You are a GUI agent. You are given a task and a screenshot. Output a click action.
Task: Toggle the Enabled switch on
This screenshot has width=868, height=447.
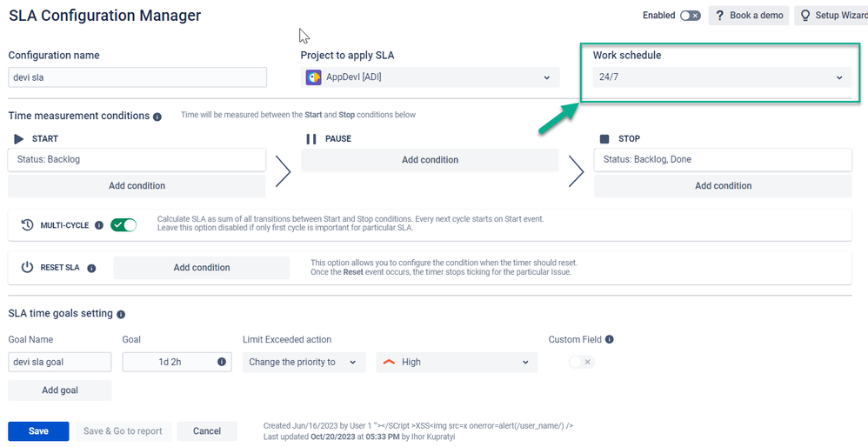[x=691, y=16]
